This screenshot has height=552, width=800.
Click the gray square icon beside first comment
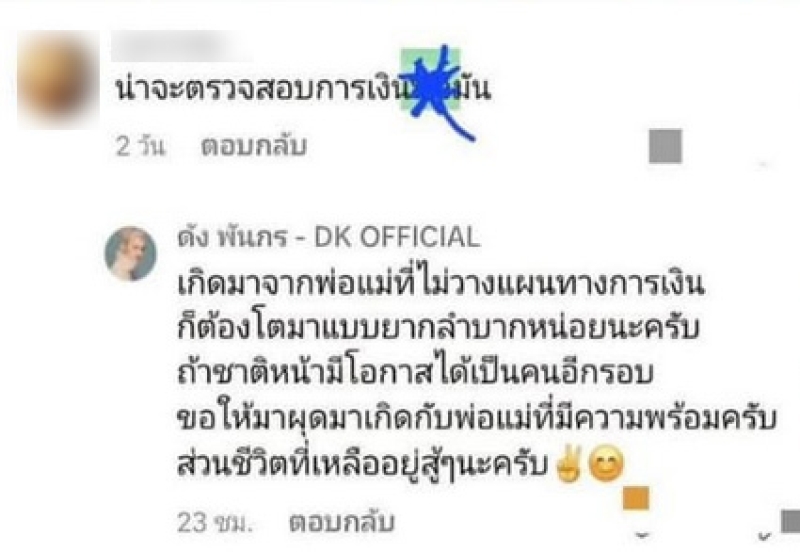[x=665, y=146]
